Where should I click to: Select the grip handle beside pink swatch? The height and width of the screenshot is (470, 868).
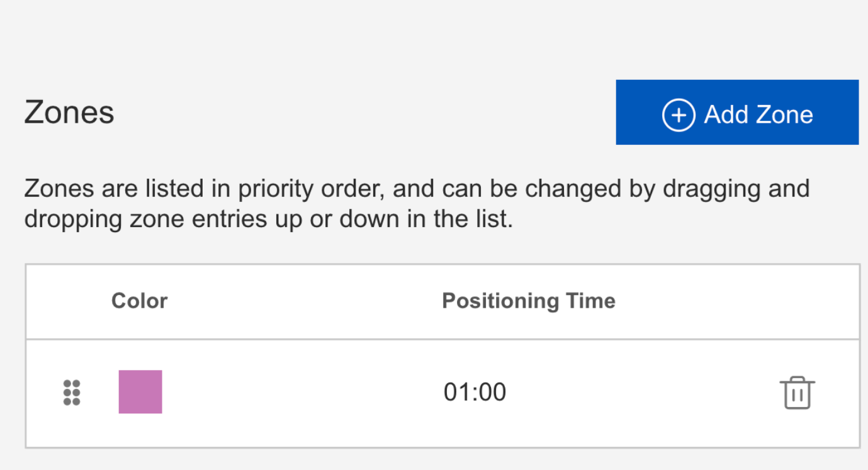coord(72,393)
